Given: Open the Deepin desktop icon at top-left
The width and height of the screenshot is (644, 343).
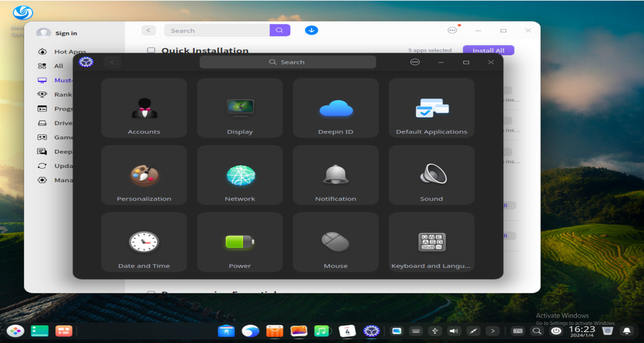Looking at the screenshot, I should (23, 13).
